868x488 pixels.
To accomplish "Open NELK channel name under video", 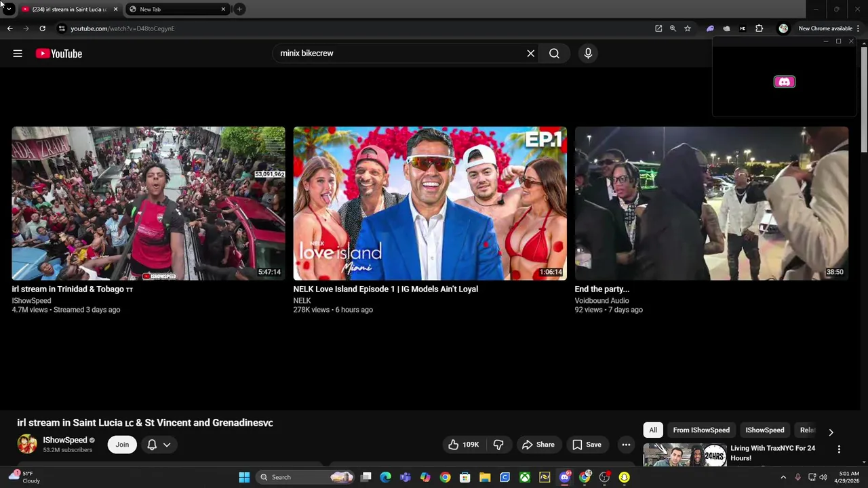I will [302, 301].
